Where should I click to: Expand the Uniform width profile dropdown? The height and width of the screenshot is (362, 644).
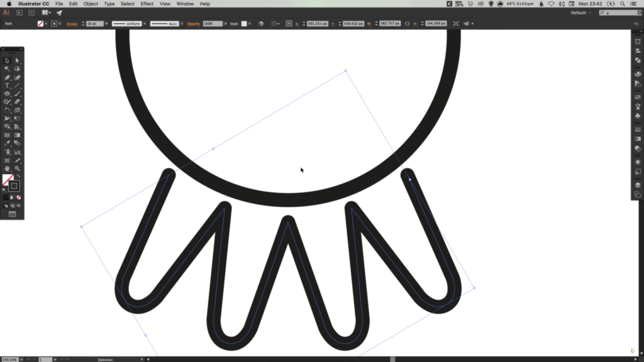click(144, 24)
